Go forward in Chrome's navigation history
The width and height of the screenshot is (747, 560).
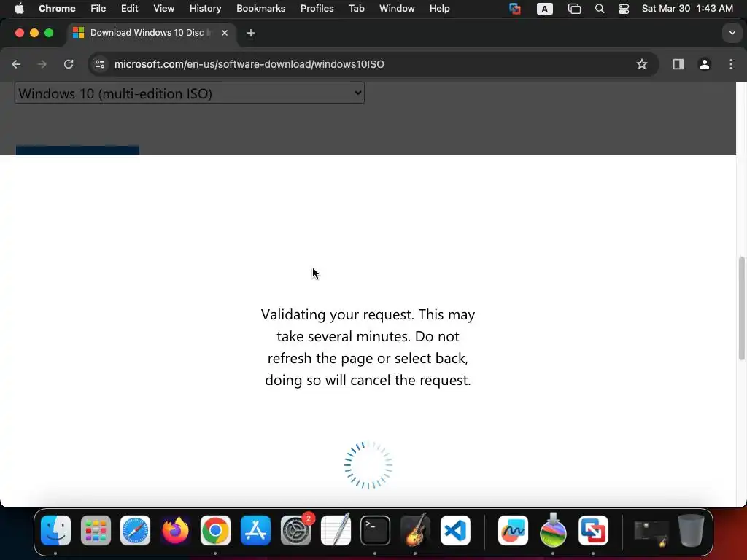42,64
